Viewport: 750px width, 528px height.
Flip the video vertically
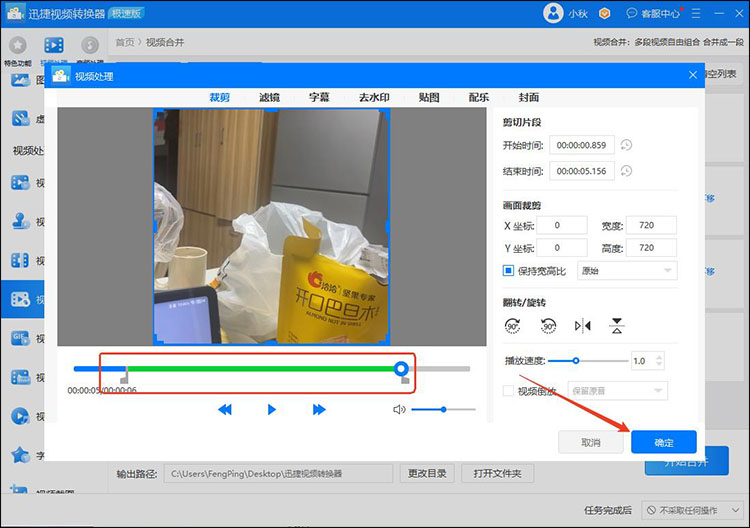(x=617, y=326)
